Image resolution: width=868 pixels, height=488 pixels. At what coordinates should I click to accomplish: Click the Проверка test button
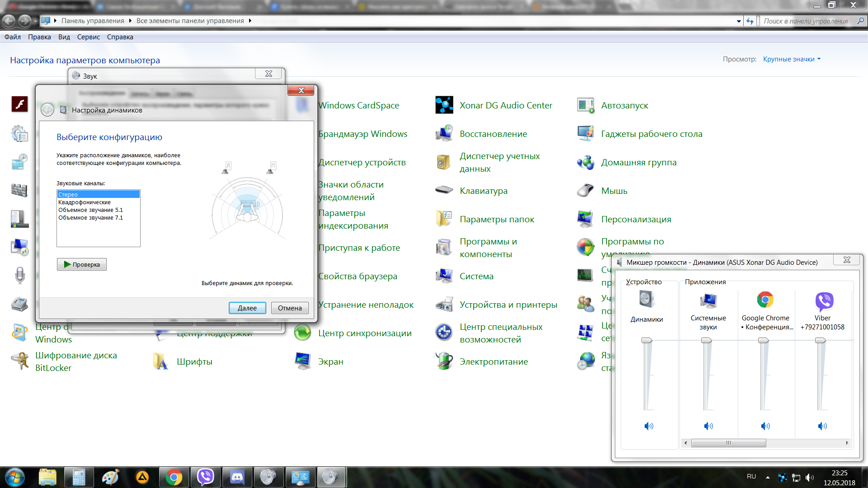tap(82, 264)
